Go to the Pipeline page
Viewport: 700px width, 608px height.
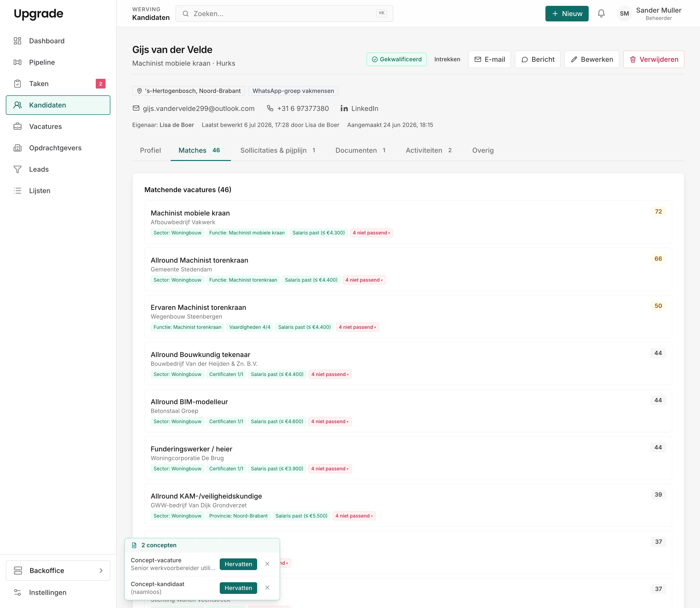click(x=58, y=63)
